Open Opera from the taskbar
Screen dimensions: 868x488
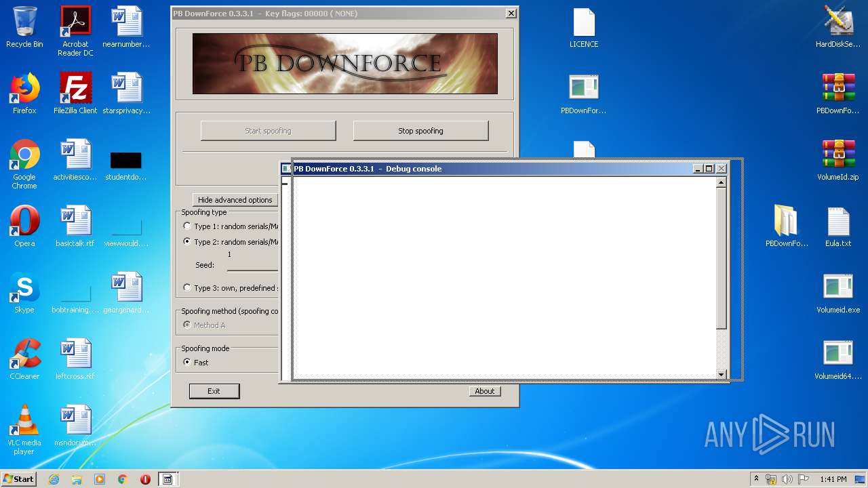point(145,479)
